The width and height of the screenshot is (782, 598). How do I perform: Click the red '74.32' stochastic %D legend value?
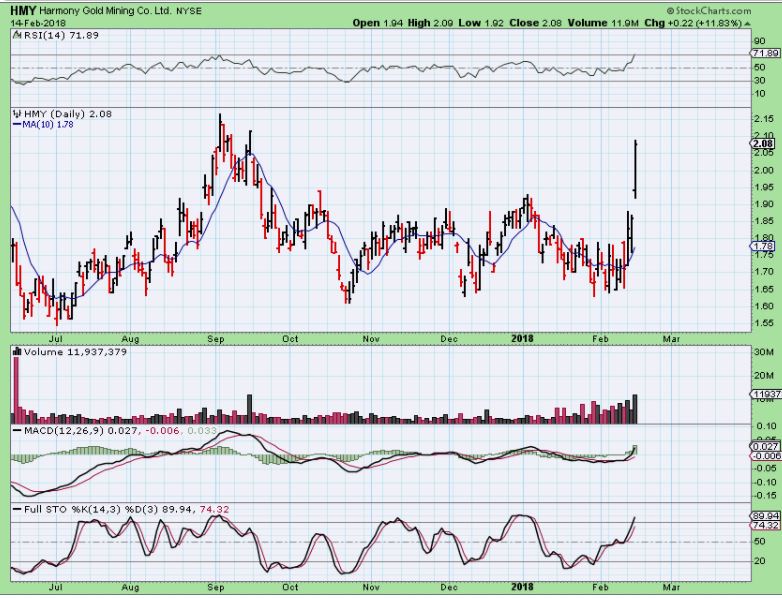point(214,509)
